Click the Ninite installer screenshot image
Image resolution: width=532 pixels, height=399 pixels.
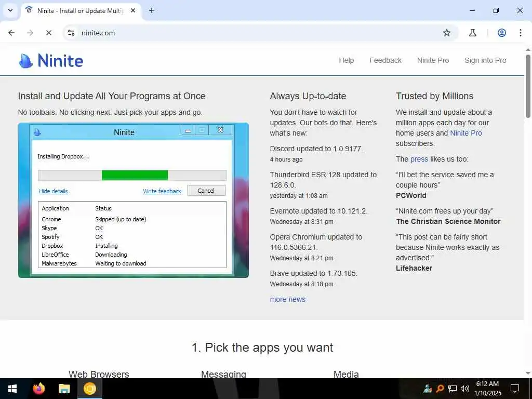tap(134, 200)
